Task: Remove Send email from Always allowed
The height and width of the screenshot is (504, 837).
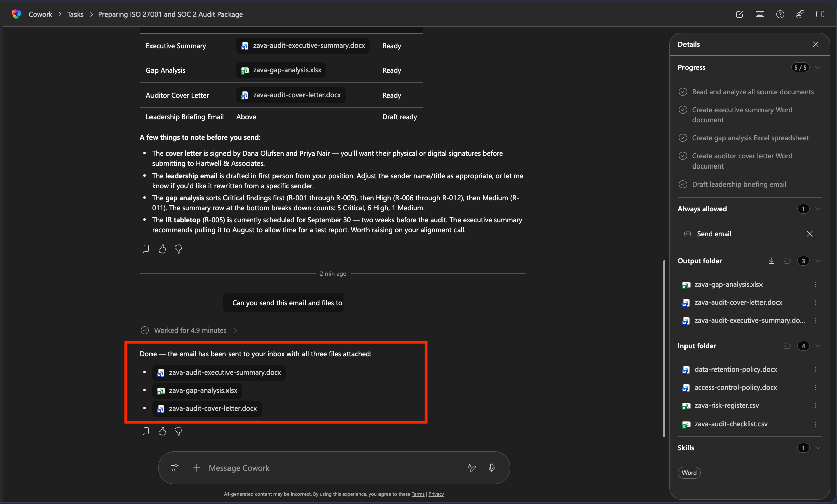Action: [x=809, y=234]
